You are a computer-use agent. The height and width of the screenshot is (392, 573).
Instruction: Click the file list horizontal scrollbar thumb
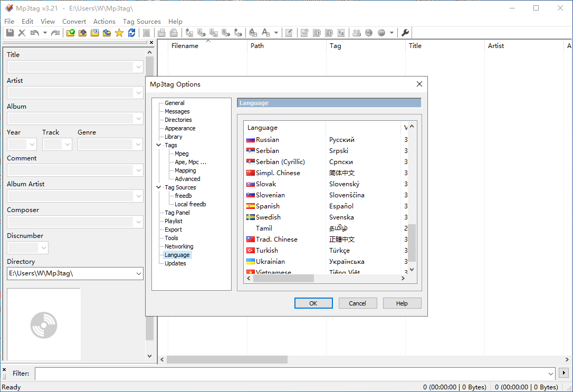pyautogui.click(x=227, y=360)
